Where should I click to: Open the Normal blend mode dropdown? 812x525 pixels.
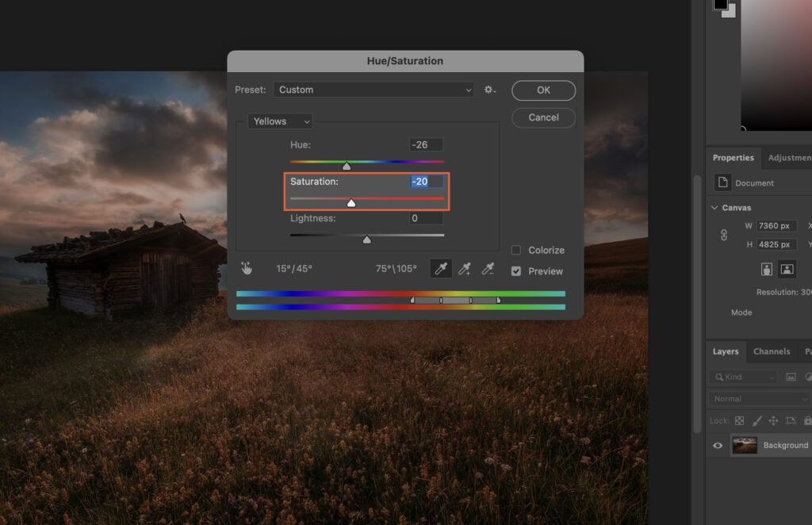(758, 398)
